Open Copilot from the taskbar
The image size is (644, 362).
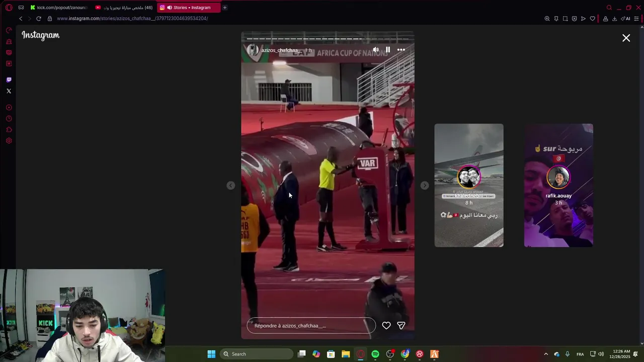[x=316, y=354]
